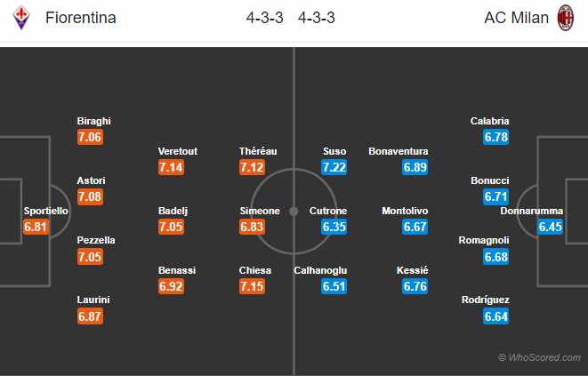Click Cutrone's 6.35 rating badge
588x376 pixels.
click(334, 227)
